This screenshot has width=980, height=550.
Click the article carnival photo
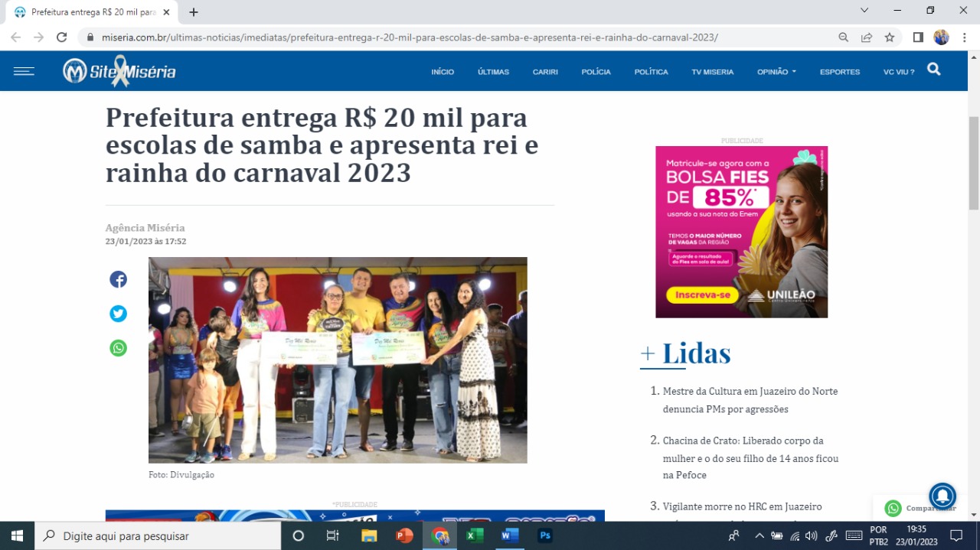[338, 360]
